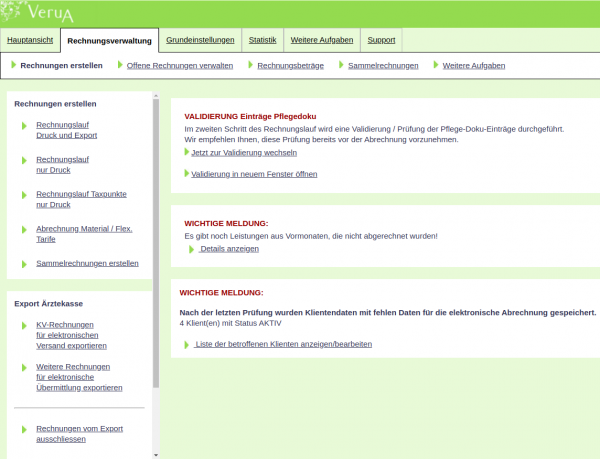Open the Support tab

tap(381, 40)
